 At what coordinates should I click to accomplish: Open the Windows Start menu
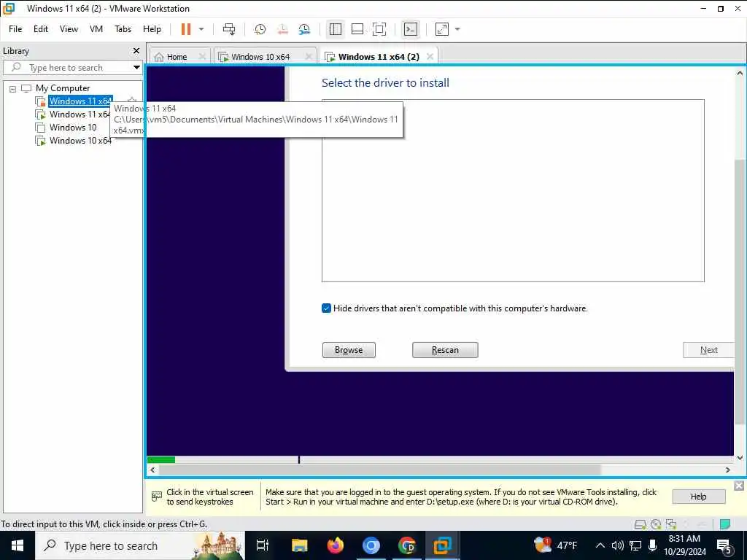[18, 545]
